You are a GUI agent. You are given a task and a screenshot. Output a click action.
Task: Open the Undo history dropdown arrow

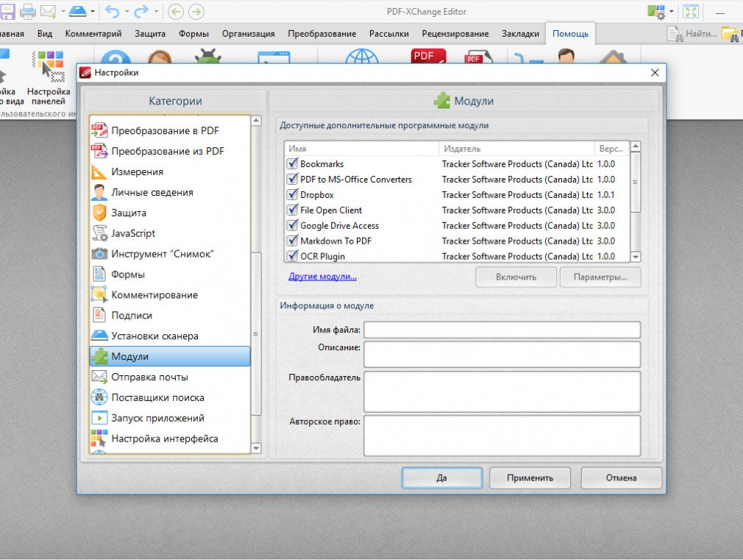tap(127, 11)
